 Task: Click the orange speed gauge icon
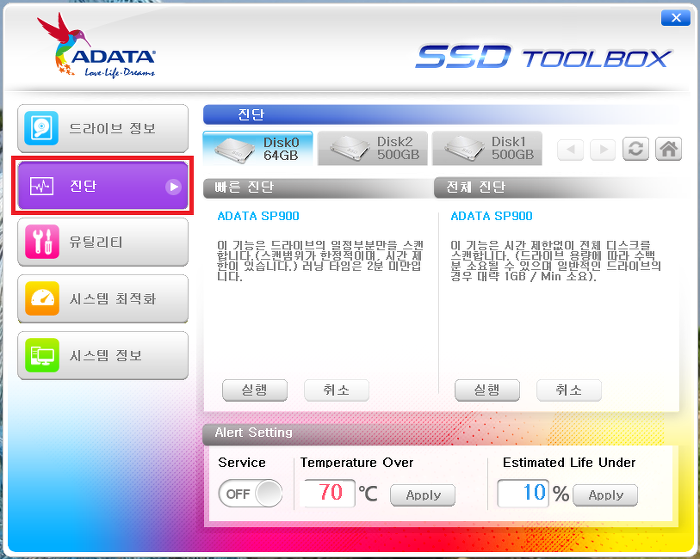42,299
